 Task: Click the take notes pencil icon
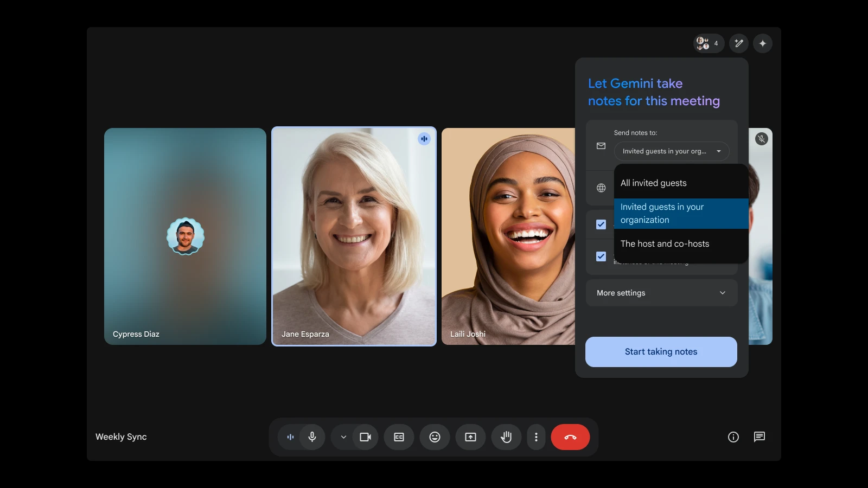[x=738, y=43]
